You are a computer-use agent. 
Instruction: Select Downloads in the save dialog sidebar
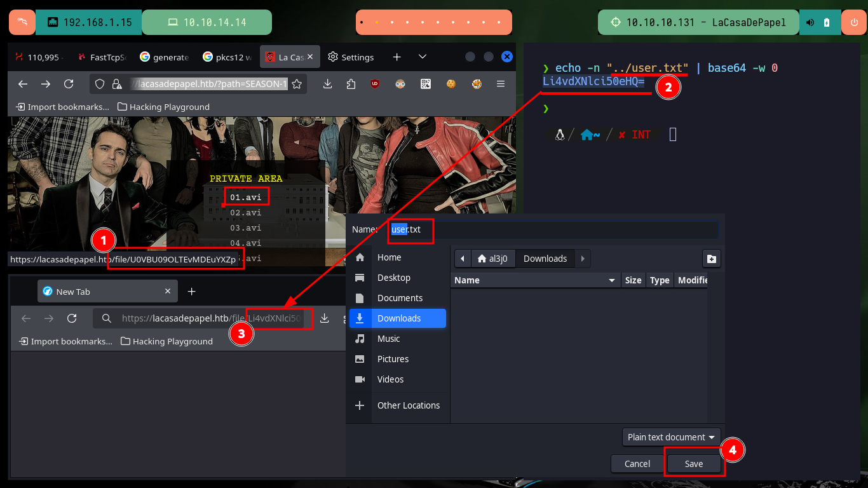tap(398, 318)
